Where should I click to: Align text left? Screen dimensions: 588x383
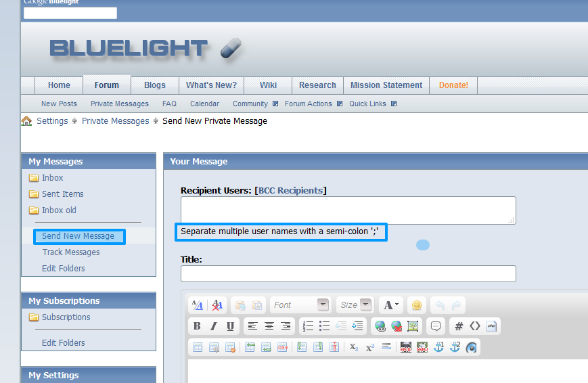253,326
